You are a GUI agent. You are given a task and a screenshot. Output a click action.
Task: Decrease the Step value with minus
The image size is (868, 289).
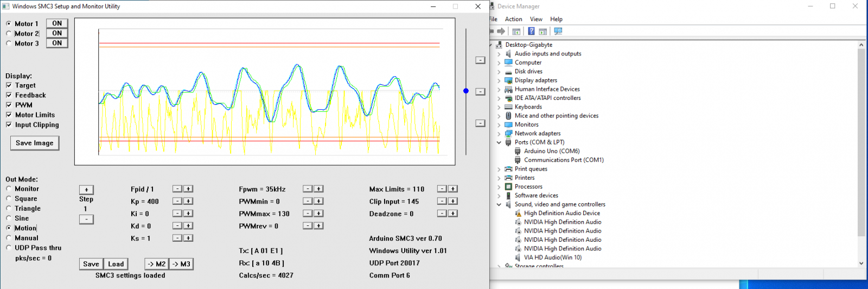(x=86, y=219)
